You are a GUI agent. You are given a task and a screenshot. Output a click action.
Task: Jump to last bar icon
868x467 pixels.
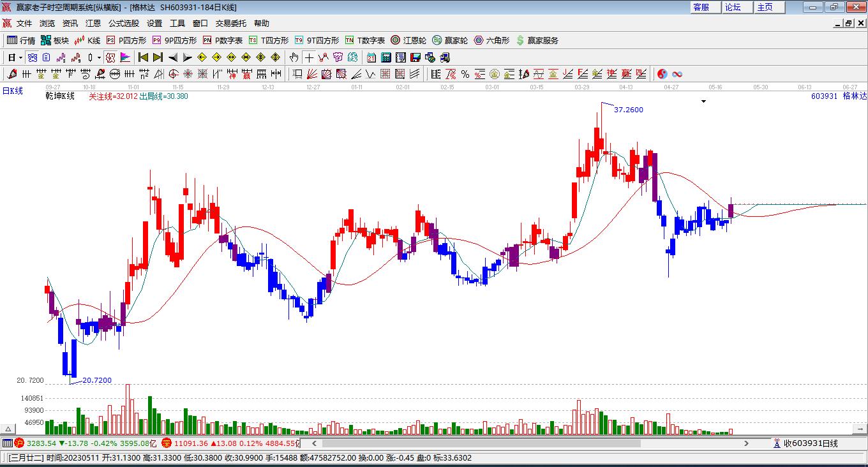click(x=158, y=57)
